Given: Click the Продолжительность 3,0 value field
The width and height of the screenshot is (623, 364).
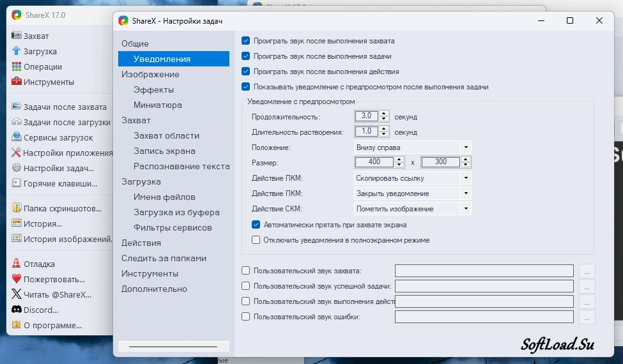Looking at the screenshot, I should click(x=366, y=116).
